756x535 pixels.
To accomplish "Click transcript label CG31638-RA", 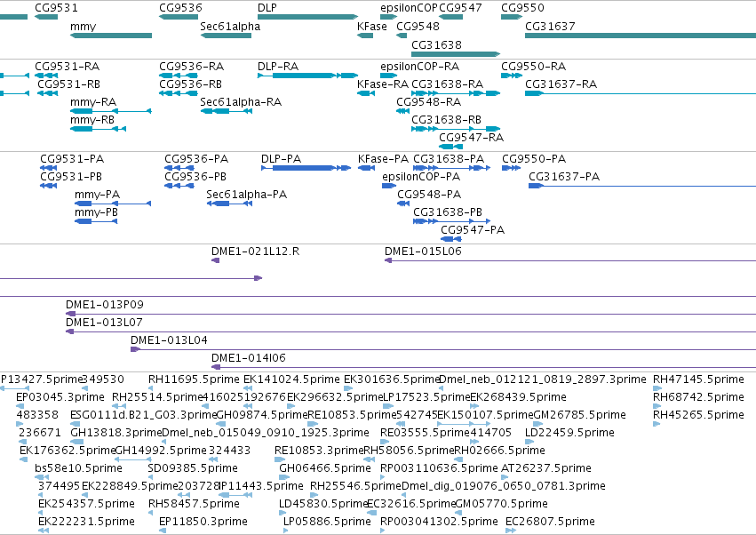I will 447,84.
